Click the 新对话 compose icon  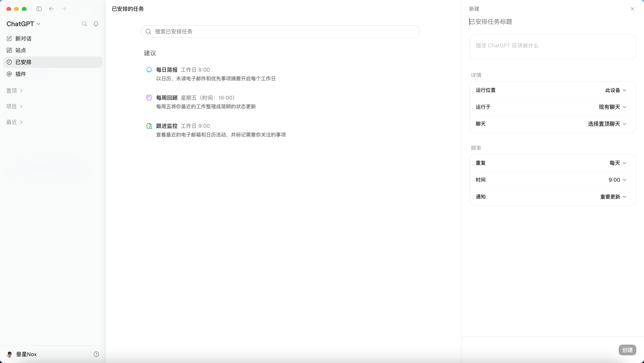click(9, 39)
